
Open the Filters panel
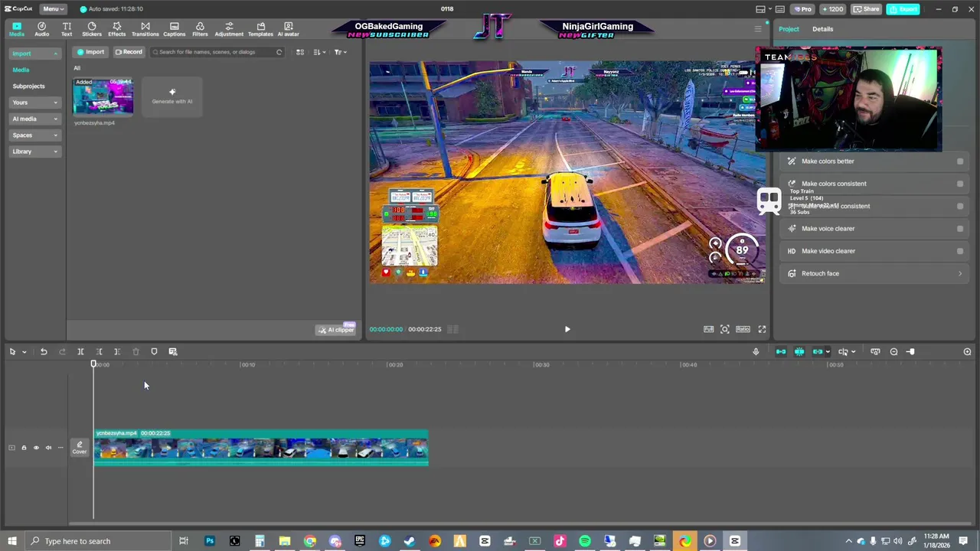point(200,29)
